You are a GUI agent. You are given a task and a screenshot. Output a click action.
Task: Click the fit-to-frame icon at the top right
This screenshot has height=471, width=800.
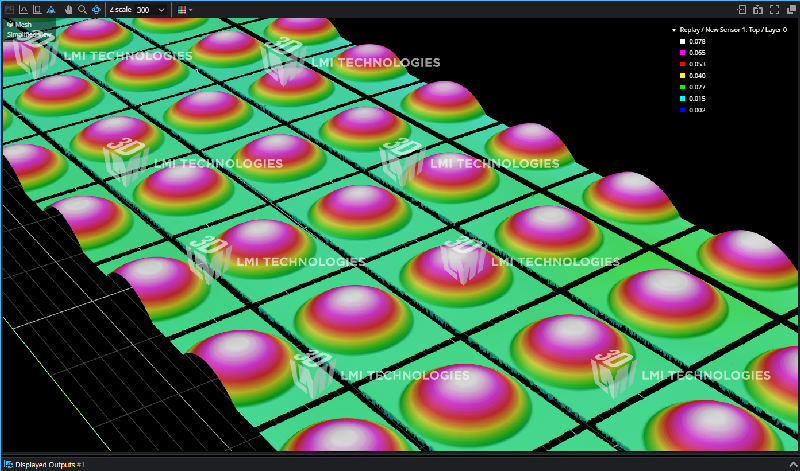pyautogui.click(x=742, y=10)
